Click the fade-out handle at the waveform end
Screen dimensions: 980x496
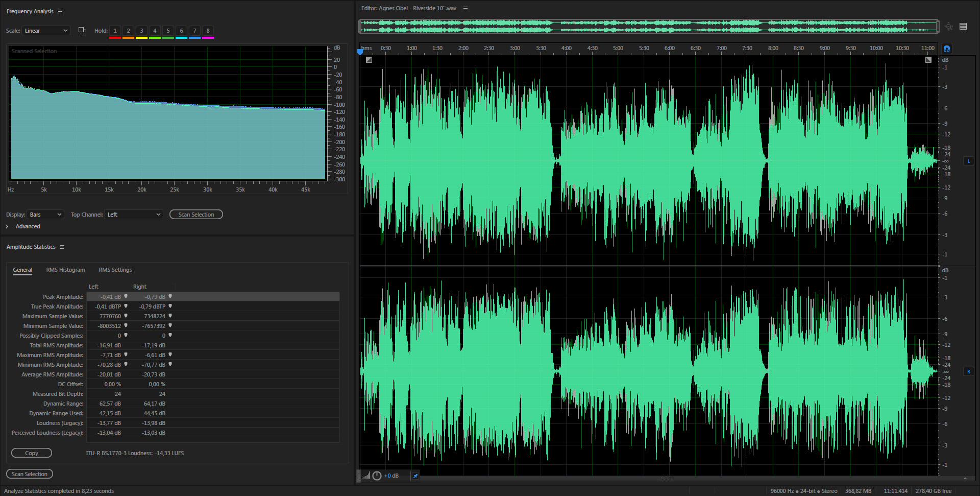(x=928, y=60)
